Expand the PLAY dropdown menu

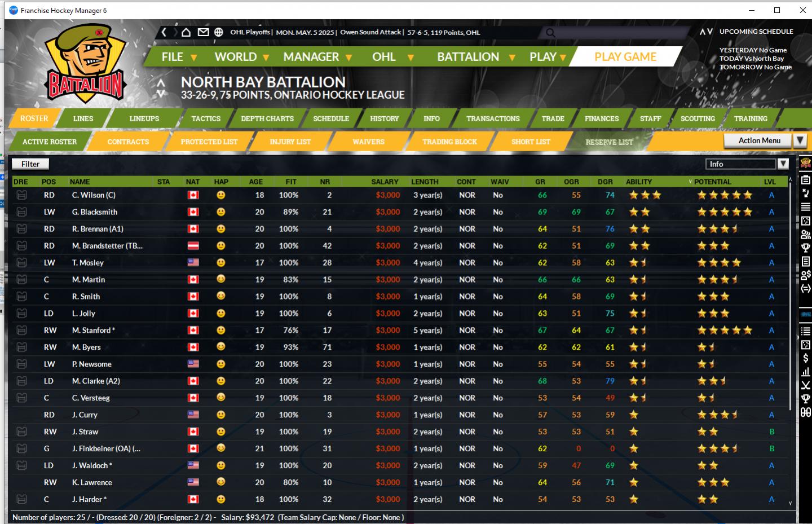tap(547, 57)
